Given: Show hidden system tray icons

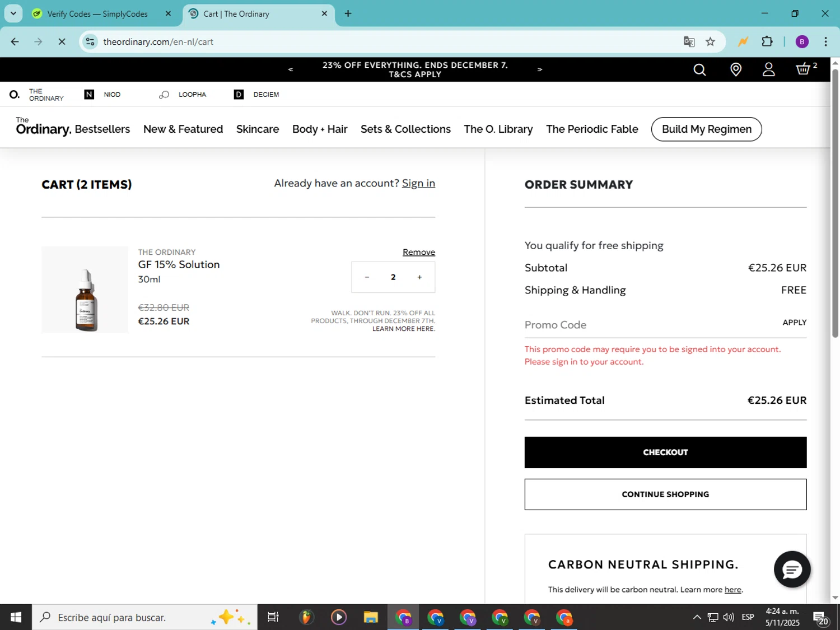Looking at the screenshot, I should [697, 617].
